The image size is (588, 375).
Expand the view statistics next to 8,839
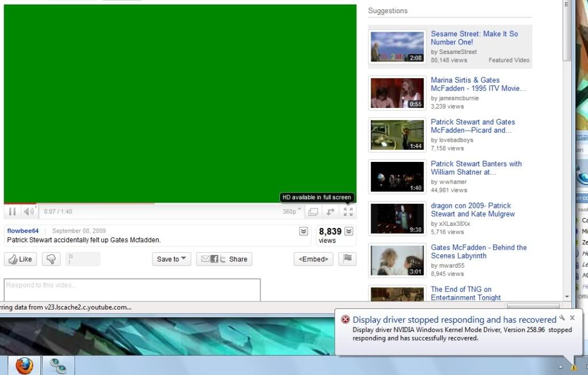348,231
